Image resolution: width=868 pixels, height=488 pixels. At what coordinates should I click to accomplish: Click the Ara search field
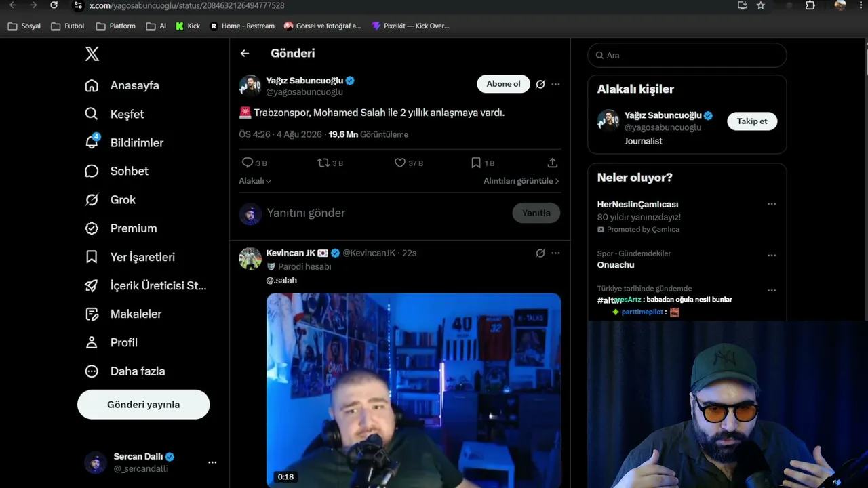point(687,55)
